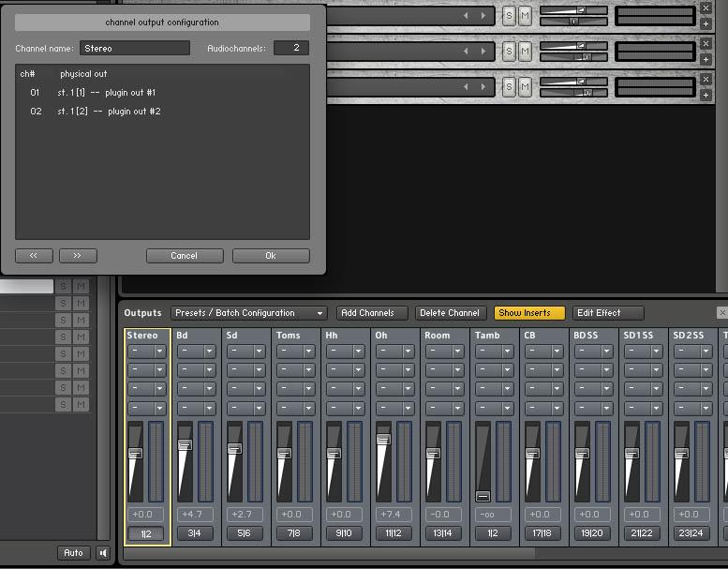This screenshot has width=728, height=569.
Task: Click the Audiochannels value field
Action: pos(291,48)
